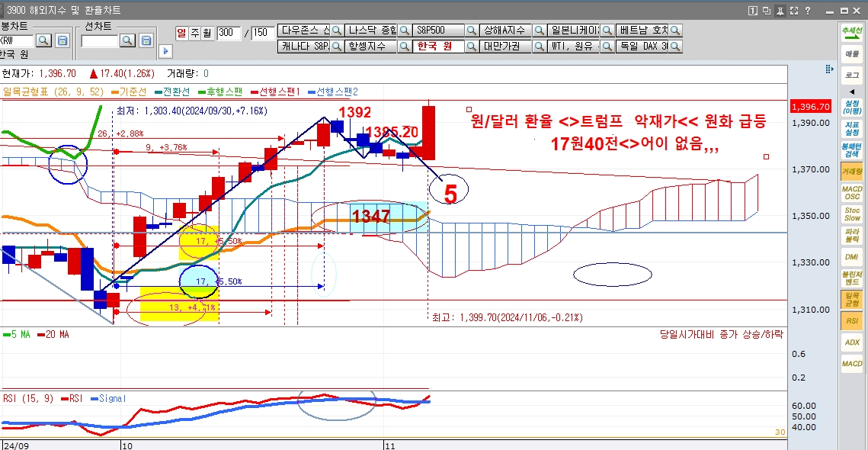Toggle DMI indicator
The height and width of the screenshot is (450, 868).
(852, 256)
